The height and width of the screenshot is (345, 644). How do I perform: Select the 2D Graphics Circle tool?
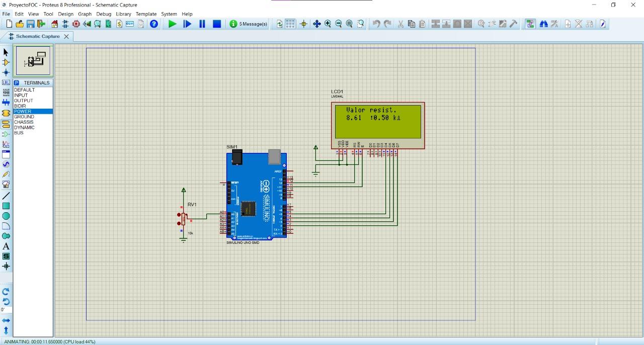pyautogui.click(x=6, y=216)
